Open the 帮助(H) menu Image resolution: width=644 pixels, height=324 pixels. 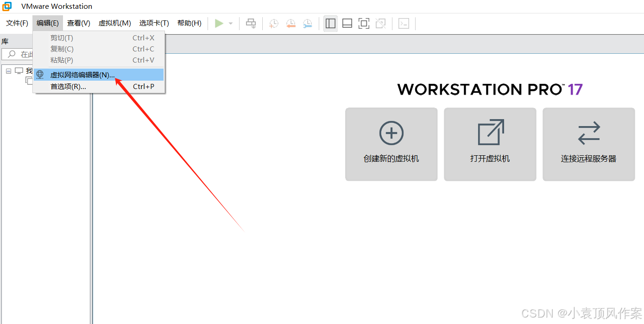189,23
